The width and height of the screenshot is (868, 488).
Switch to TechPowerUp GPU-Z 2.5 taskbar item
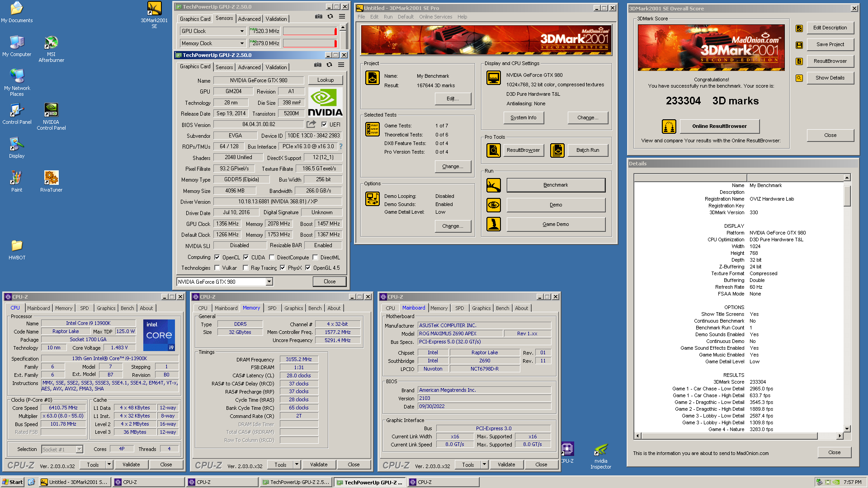point(297,482)
